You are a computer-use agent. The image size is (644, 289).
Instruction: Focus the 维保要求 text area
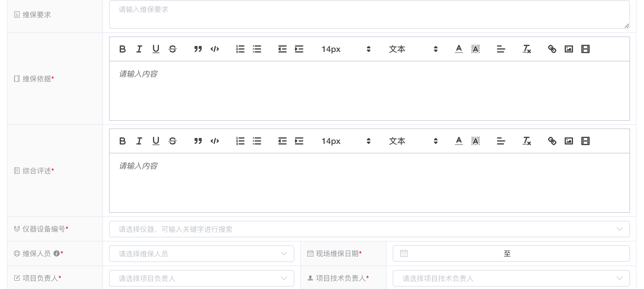pos(369,15)
